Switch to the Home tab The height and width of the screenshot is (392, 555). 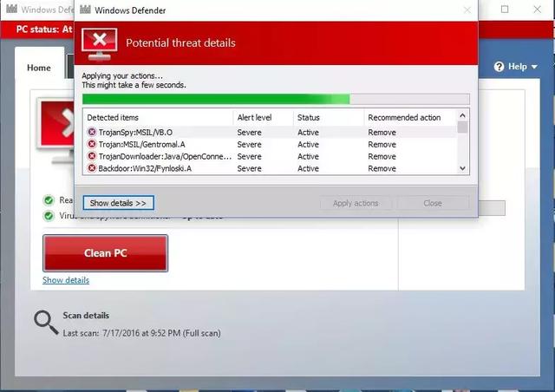click(x=39, y=68)
